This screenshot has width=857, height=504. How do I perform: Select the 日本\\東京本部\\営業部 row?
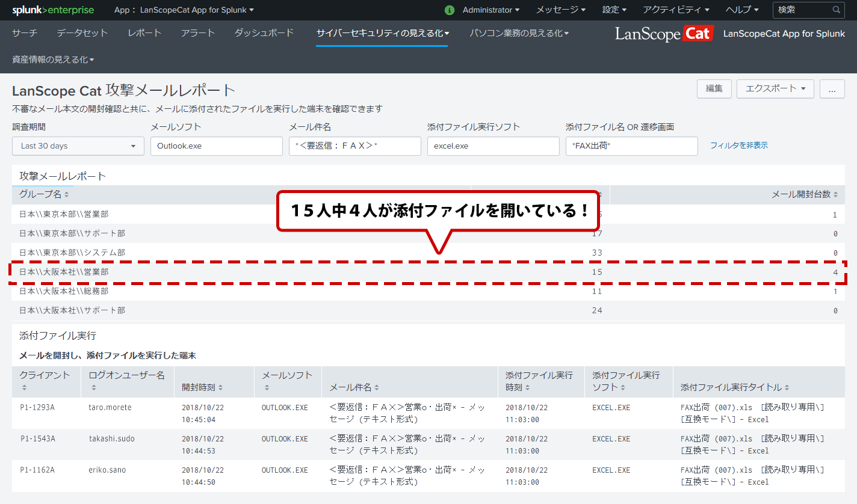coord(428,214)
